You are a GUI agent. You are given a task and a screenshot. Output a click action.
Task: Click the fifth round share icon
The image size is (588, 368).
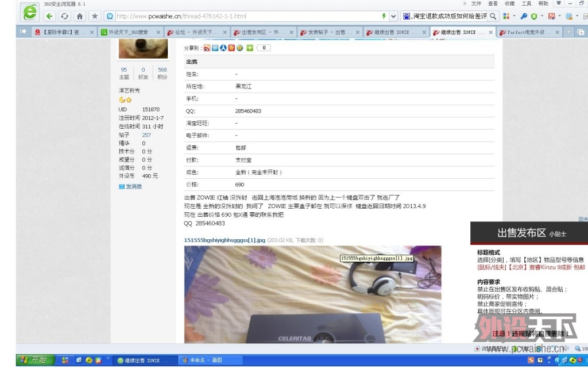[239, 48]
